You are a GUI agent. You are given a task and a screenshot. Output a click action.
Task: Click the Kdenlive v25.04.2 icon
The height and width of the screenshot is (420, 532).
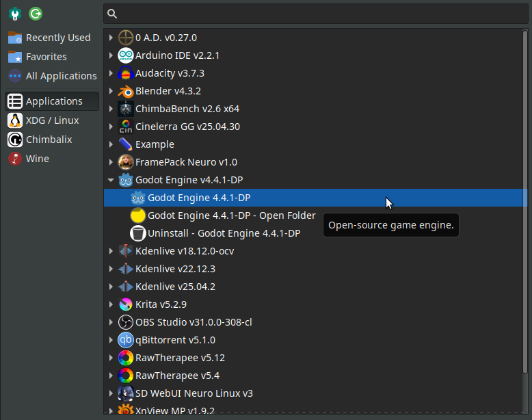coord(126,287)
